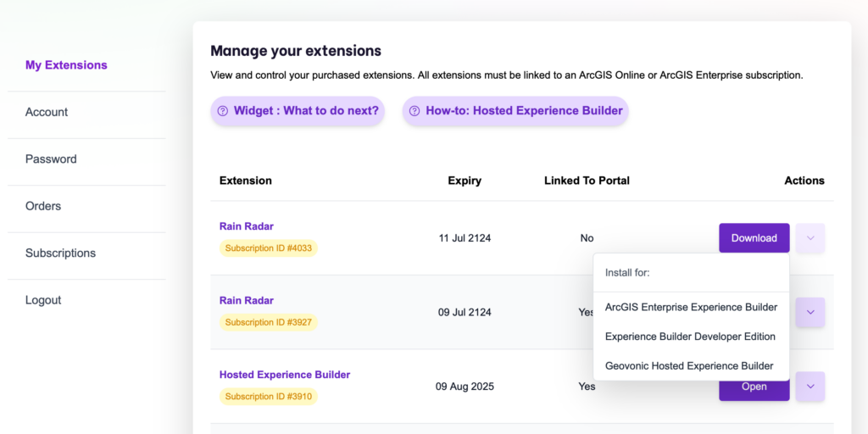Click the 'Manage your extensions' heading
Image resolution: width=868 pixels, height=434 pixels.
point(296,51)
